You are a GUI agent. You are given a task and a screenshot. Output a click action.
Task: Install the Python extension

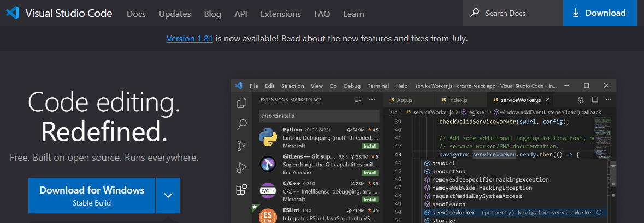coord(370,146)
